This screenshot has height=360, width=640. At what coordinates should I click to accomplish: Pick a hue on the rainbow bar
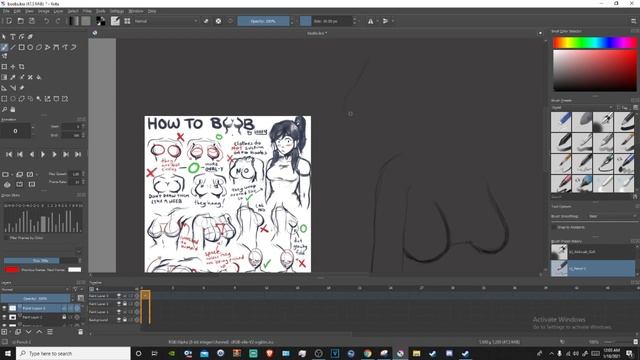coord(595,42)
